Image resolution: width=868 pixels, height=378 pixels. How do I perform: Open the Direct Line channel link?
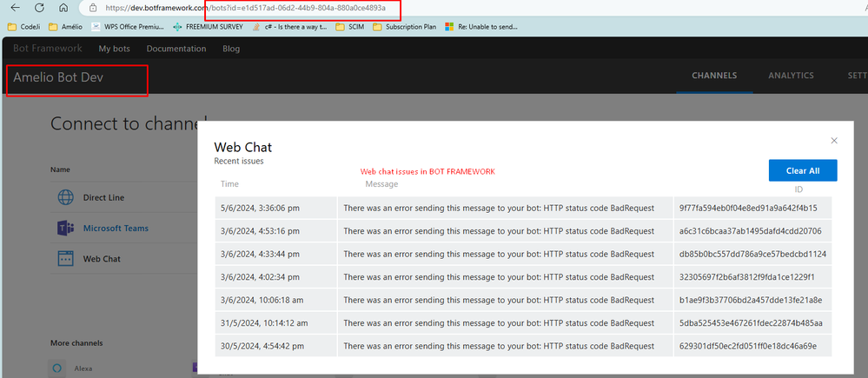pos(103,197)
